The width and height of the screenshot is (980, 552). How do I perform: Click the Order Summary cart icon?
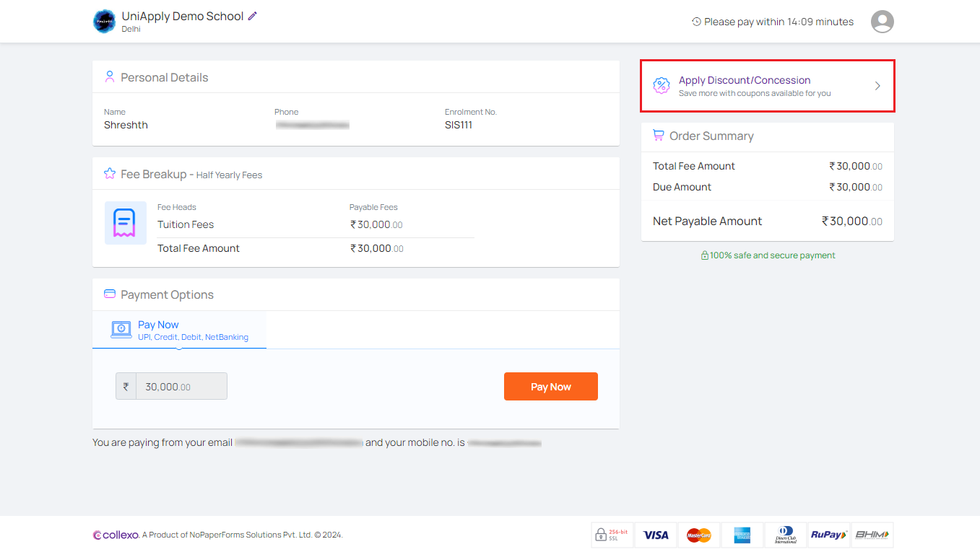click(658, 136)
